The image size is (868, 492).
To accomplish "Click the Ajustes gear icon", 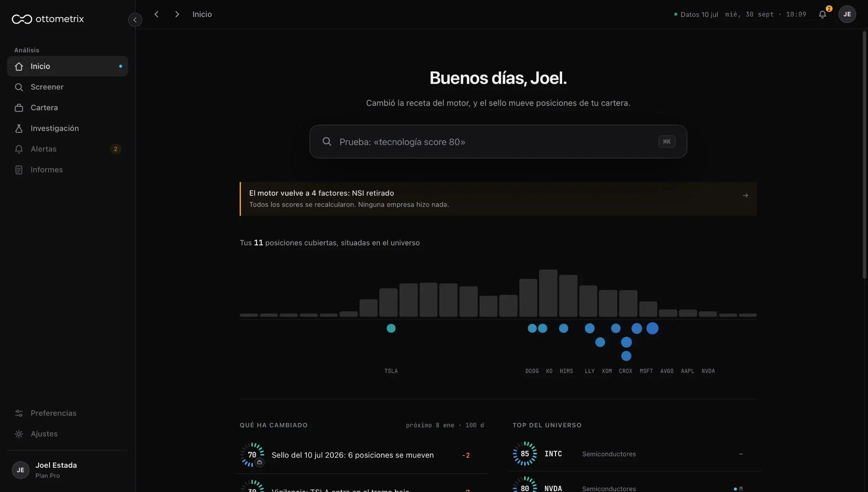I will tap(19, 434).
